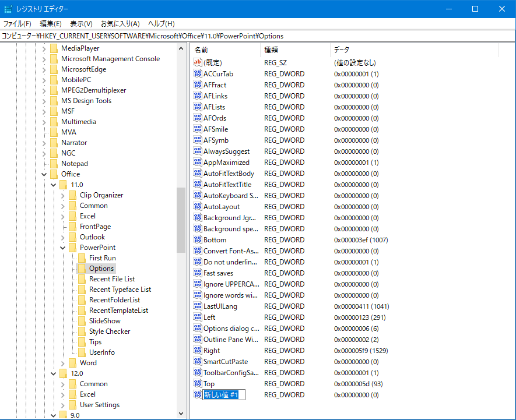Collapse the 12.0 tree node
This screenshot has width=516, height=420.
pyautogui.click(x=53, y=373)
